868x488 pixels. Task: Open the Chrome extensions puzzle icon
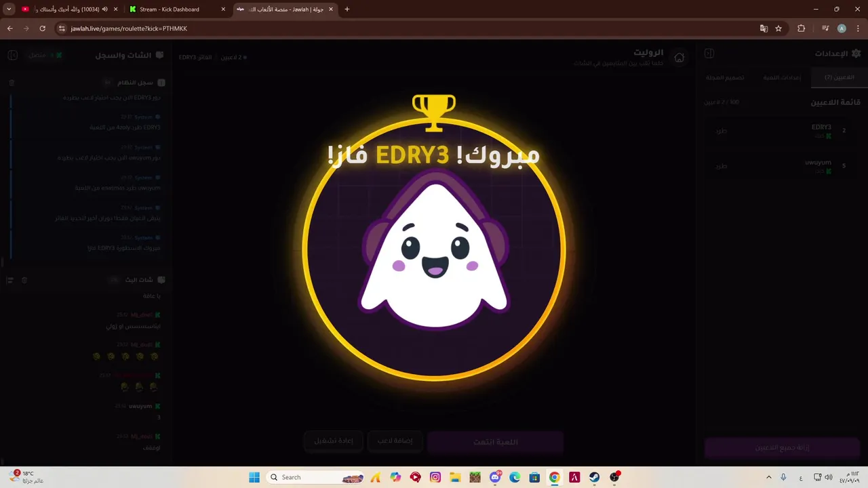801,28
